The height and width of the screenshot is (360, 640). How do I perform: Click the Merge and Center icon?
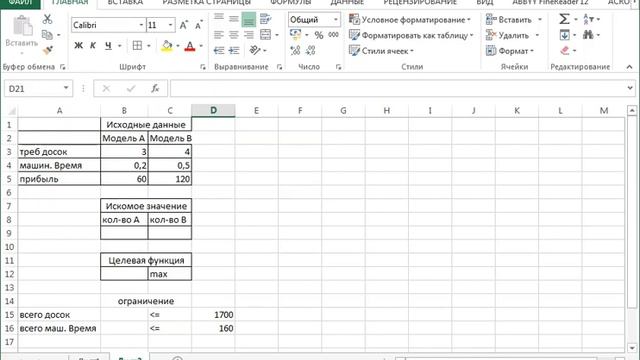click(x=265, y=35)
